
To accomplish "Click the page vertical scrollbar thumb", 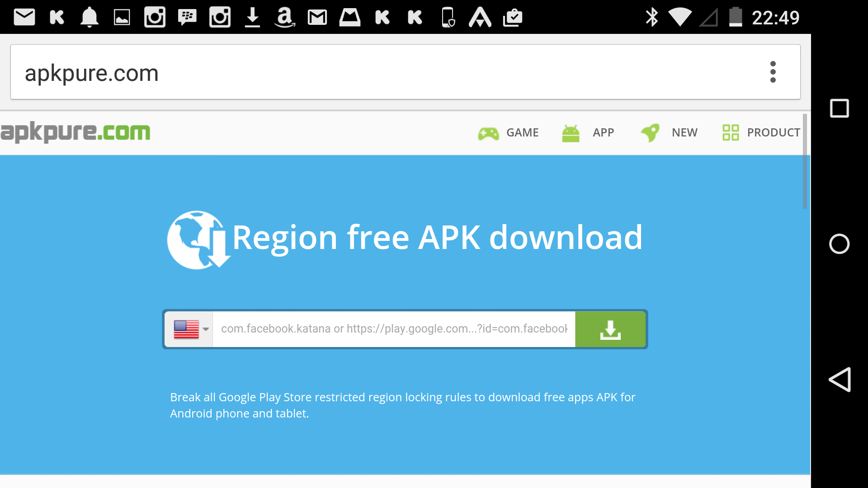I will click(805, 161).
